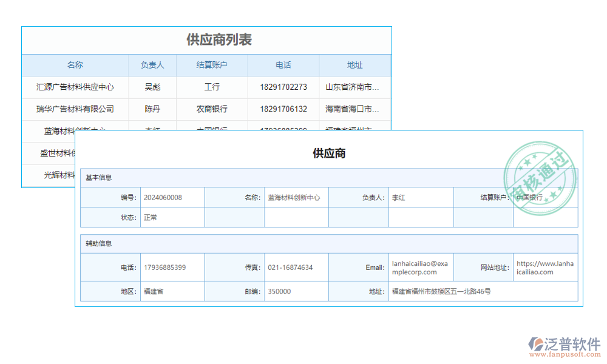Select supplier row 汇源广告材料供应中心
The width and height of the screenshot is (607, 364).
click(x=75, y=87)
